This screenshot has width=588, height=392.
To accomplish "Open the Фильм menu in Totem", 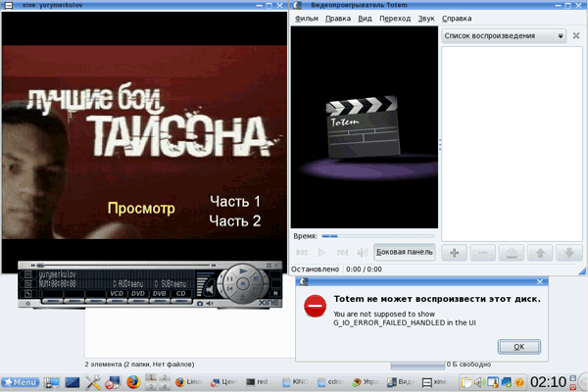I will [x=307, y=19].
